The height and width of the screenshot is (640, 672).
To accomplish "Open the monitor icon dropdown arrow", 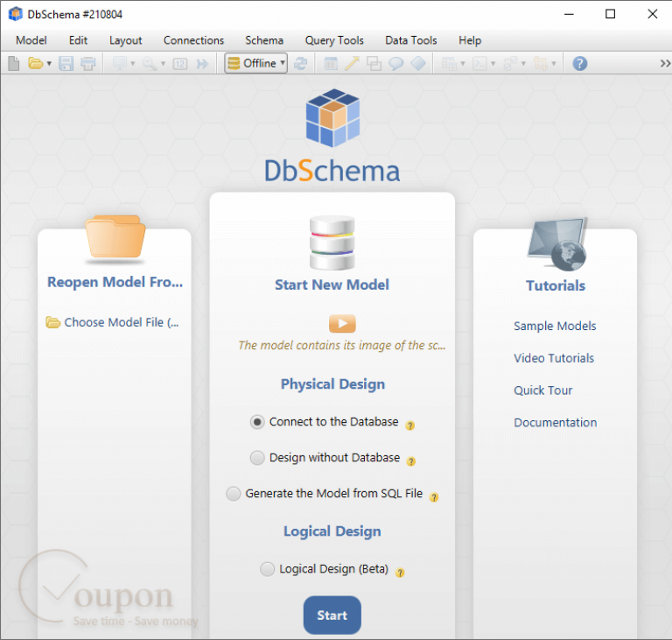I will click(x=132, y=64).
